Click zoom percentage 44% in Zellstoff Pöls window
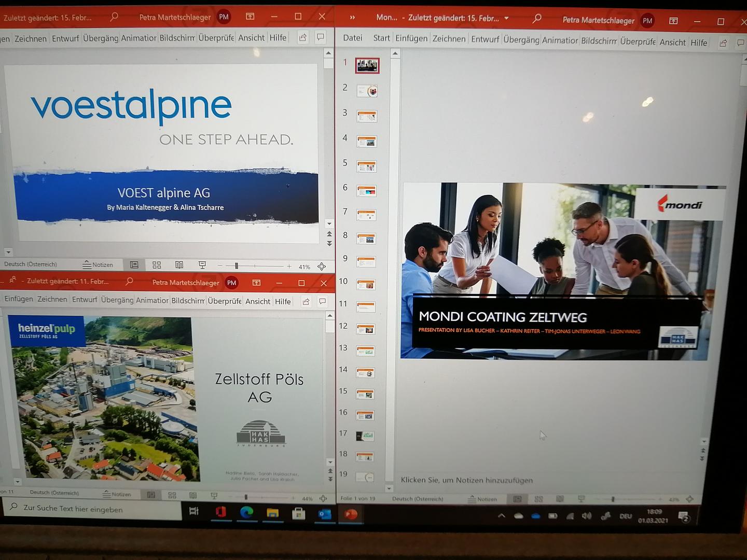Viewport: 747px width, 560px height. click(307, 498)
